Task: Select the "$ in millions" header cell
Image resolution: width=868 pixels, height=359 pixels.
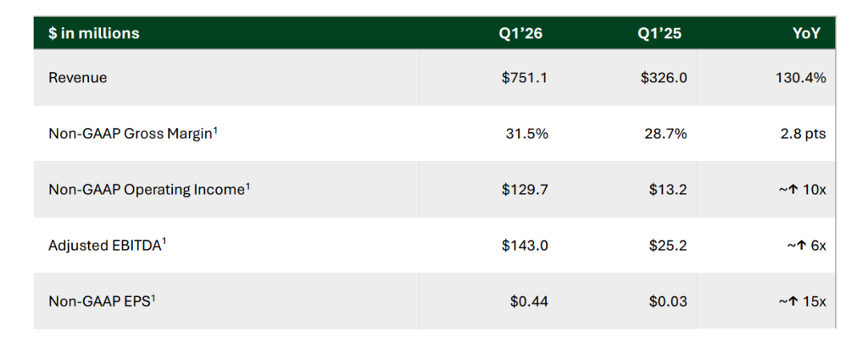Action: tap(94, 34)
